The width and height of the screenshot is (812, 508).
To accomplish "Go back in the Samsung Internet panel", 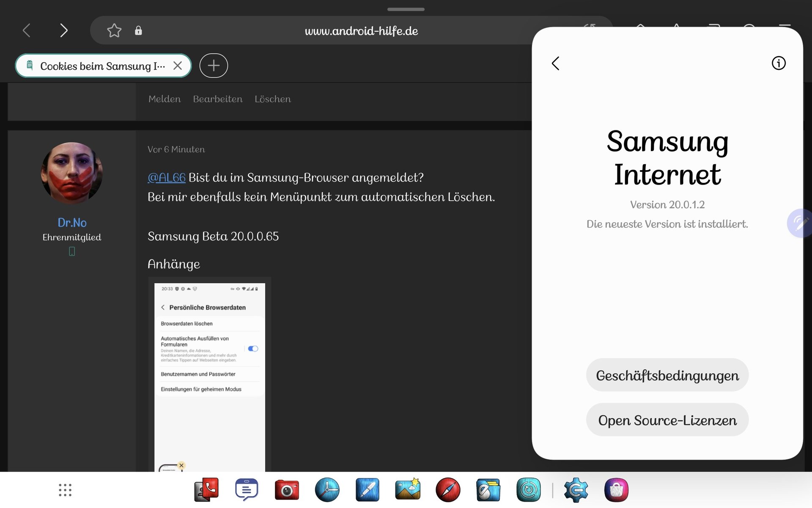I will click(x=556, y=63).
